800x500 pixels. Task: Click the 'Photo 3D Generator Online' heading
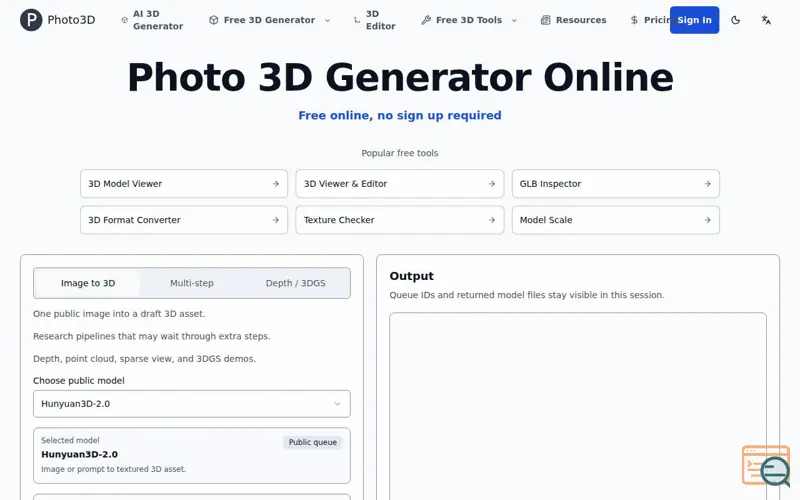point(400,78)
